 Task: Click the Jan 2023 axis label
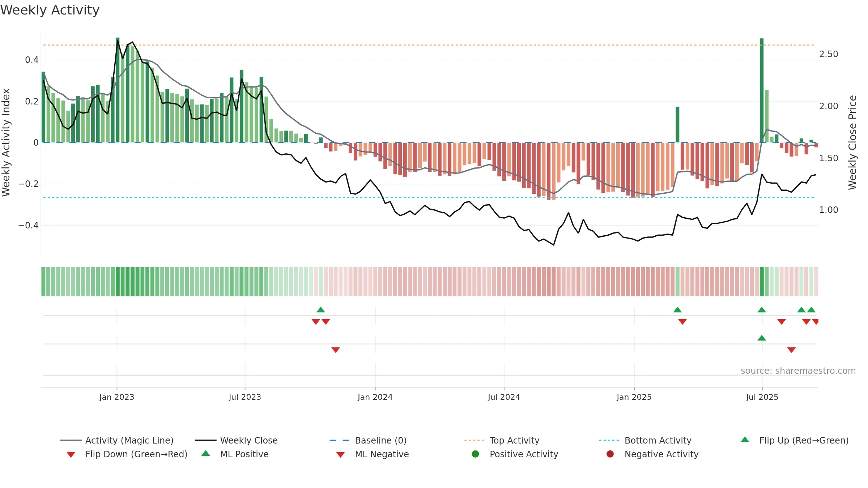coord(117,397)
